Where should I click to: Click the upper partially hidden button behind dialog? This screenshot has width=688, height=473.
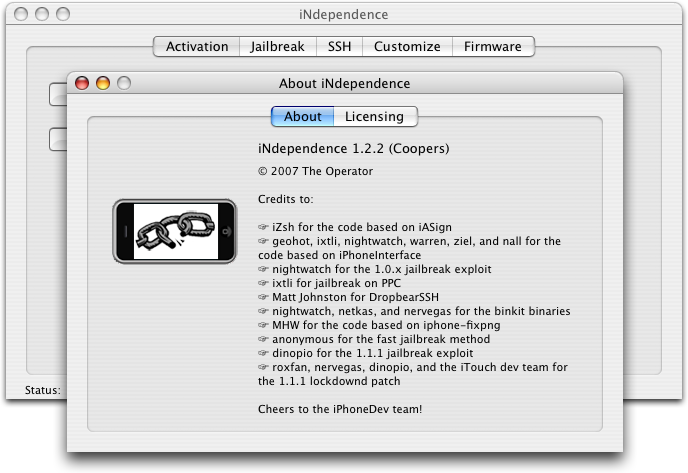[x=57, y=95]
